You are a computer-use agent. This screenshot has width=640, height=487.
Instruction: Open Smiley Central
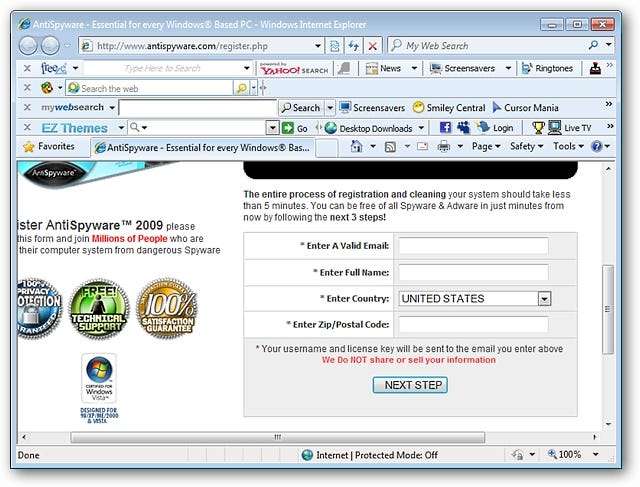click(449, 108)
